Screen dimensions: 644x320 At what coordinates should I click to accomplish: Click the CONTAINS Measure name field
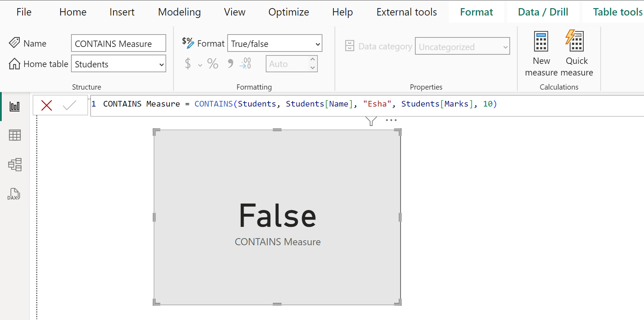[x=118, y=43]
